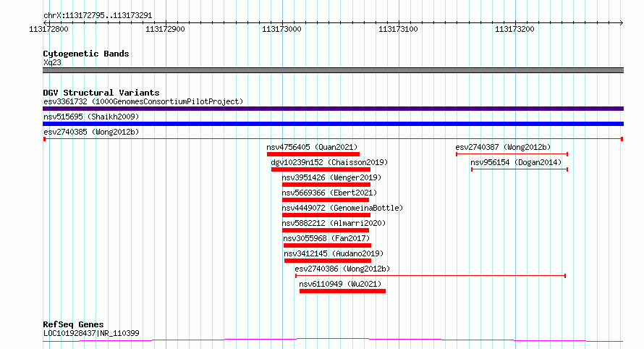Screen dimensions: 644x349
Task: Click the nsv4449072 (GenomeinaBottle) label
Action: [342, 208]
